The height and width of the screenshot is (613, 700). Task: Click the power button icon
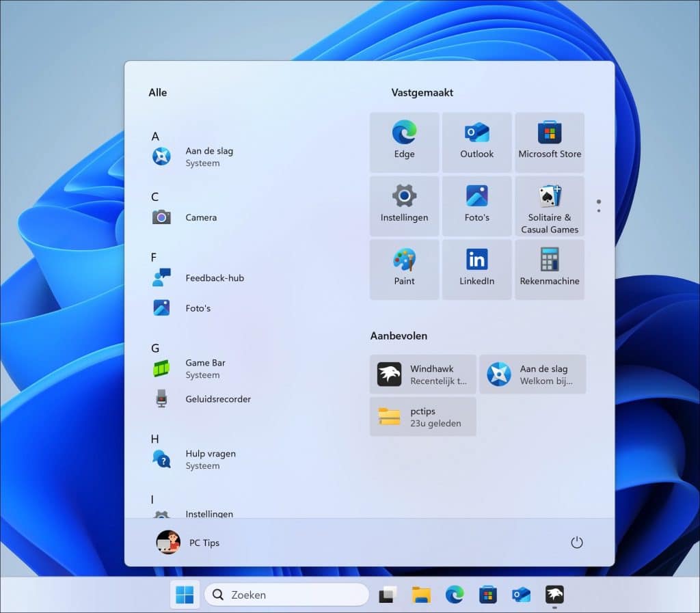pos(576,543)
